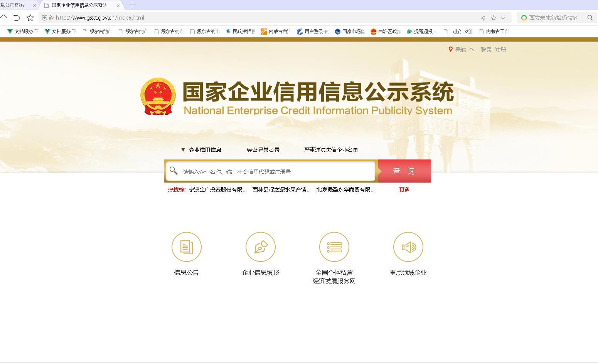
Task: Open the 登录 login link
Action: point(486,50)
